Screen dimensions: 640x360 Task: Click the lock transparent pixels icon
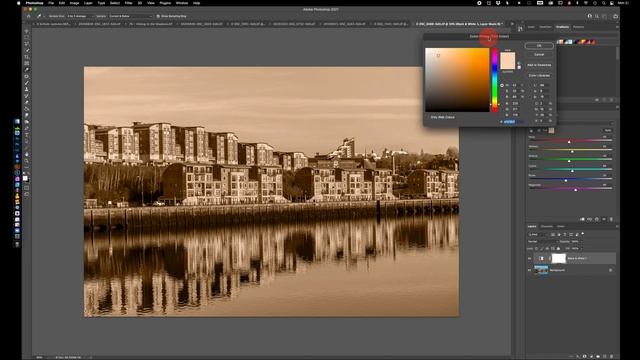536,249
